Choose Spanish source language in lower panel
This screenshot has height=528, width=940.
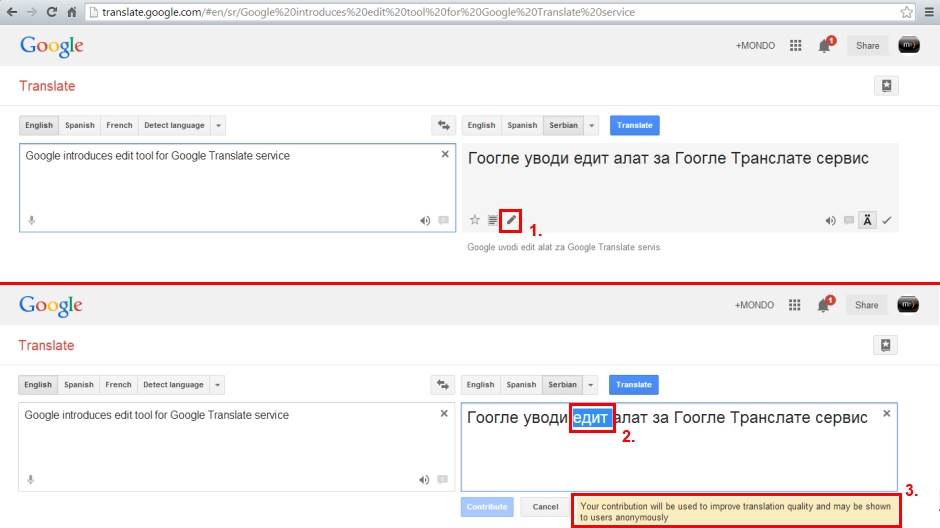[79, 384]
